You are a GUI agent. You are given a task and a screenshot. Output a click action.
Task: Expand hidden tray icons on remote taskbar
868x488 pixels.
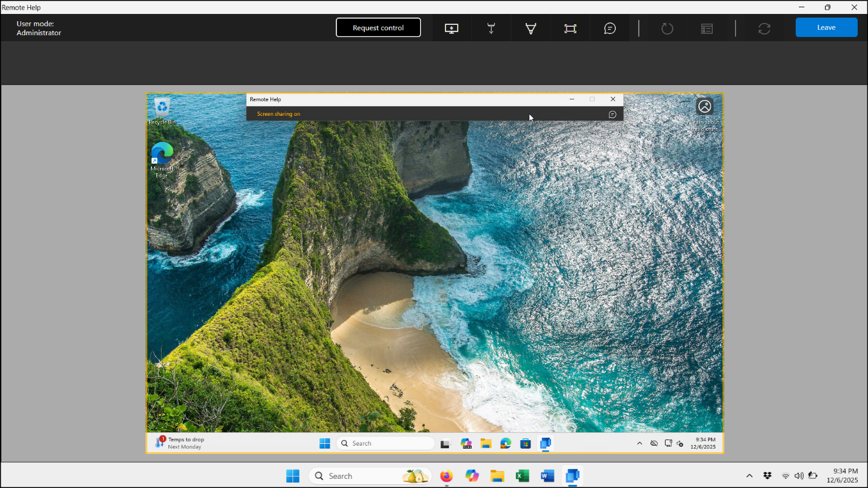point(639,443)
